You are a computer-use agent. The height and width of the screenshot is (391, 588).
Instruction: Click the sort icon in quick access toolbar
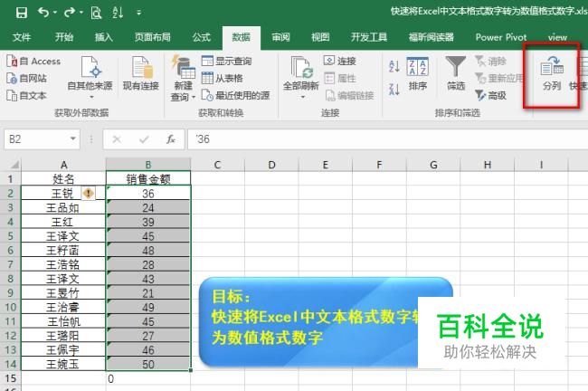pos(118,13)
